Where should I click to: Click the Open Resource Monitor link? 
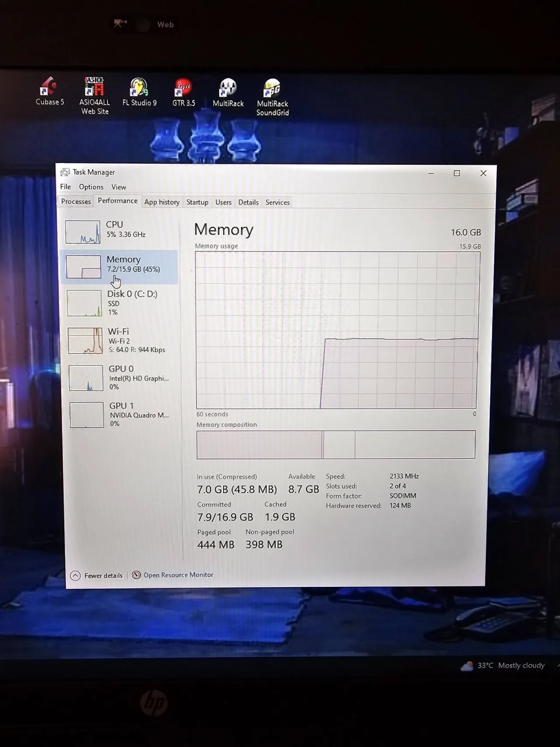coord(178,575)
